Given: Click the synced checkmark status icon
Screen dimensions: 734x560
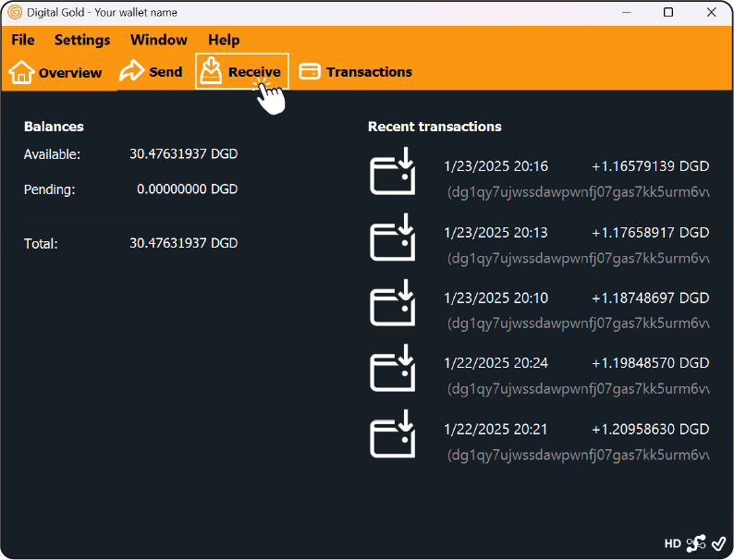Looking at the screenshot, I should coord(718,543).
